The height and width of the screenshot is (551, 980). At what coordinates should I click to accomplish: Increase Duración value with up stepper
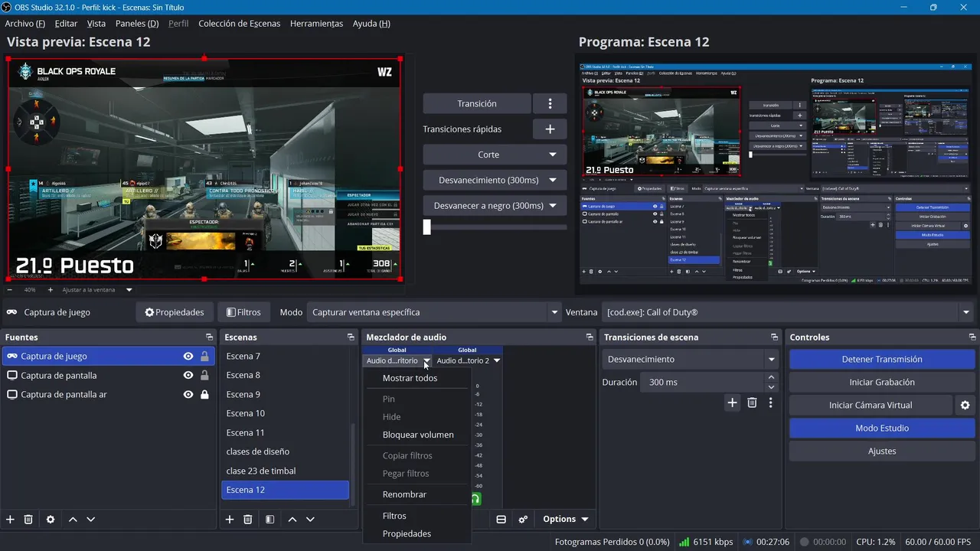coord(771,377)
